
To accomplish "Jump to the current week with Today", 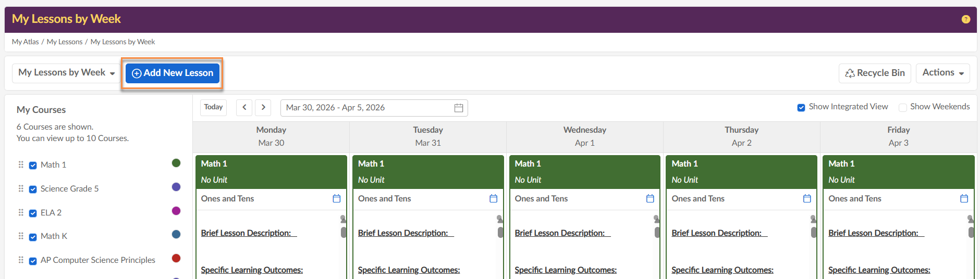I will click(213, 107).
